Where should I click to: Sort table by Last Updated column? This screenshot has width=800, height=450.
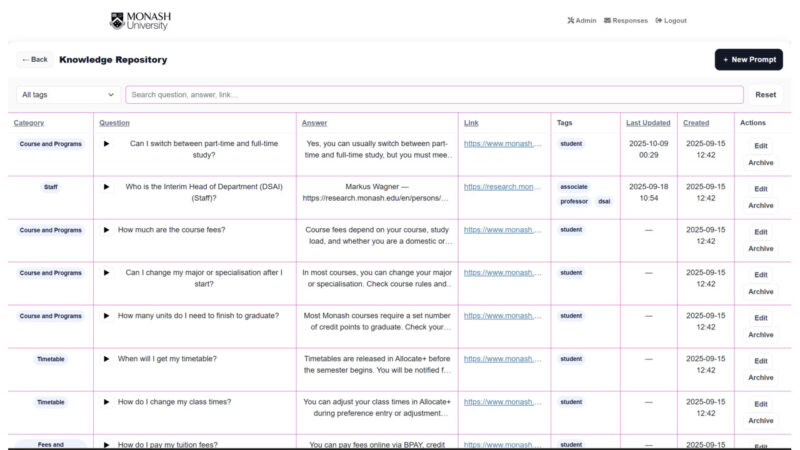pyautogui.click(x=648, y=123)
